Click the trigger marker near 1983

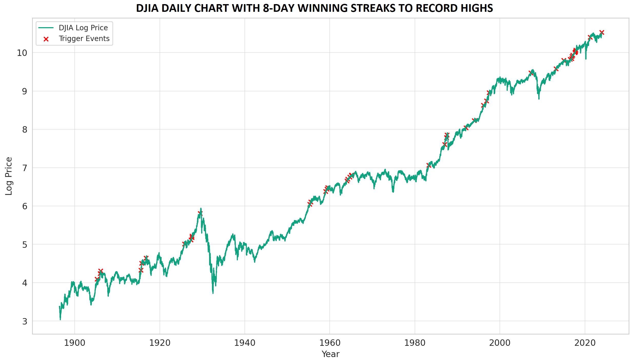[x=429, y=165]
